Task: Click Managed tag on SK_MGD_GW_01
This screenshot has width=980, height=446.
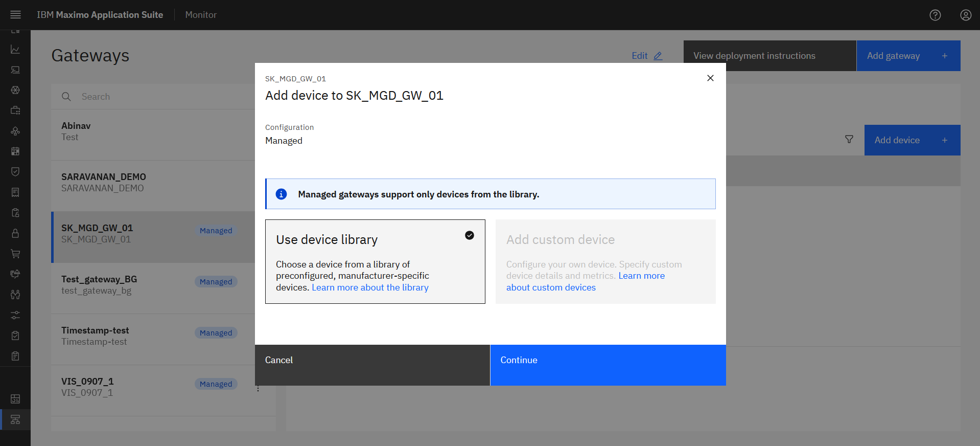Action: pos(216,231)
